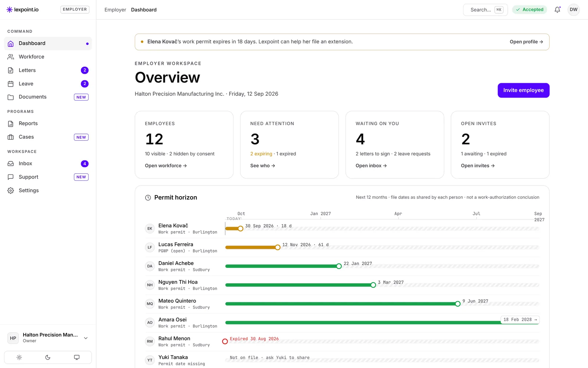Image resolution: width=588 pixels, height=368 pixels.
Task: Click the Reports file icon
Action: point(11,124)
